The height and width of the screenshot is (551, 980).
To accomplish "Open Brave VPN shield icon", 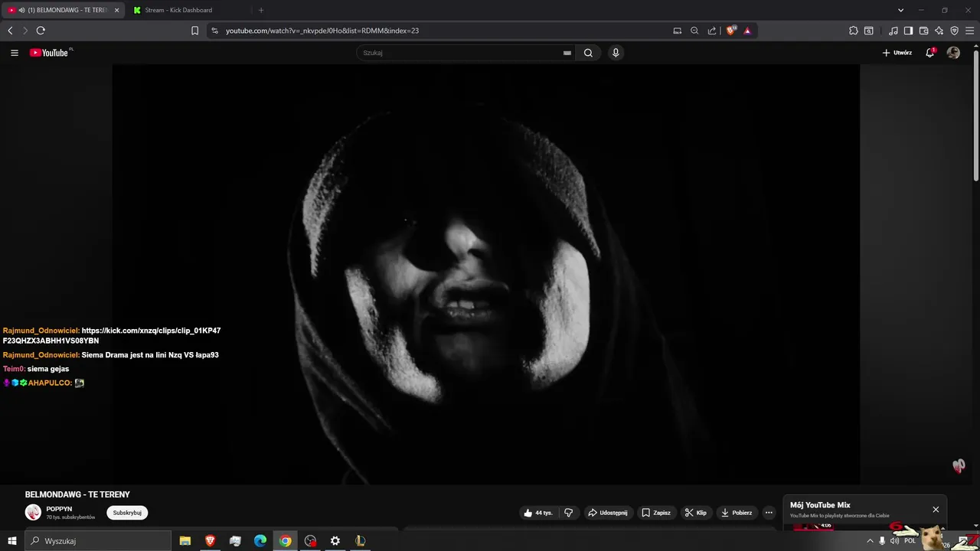I will pos(955,31).
